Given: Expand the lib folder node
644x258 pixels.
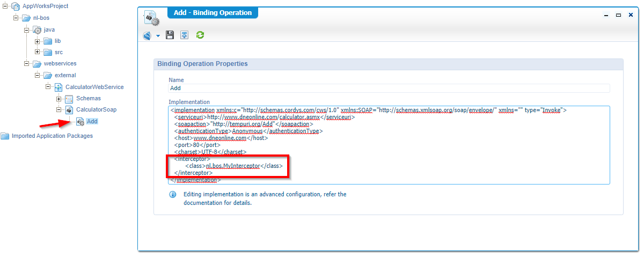Looking at the screenshot, I should coord(38,41).
